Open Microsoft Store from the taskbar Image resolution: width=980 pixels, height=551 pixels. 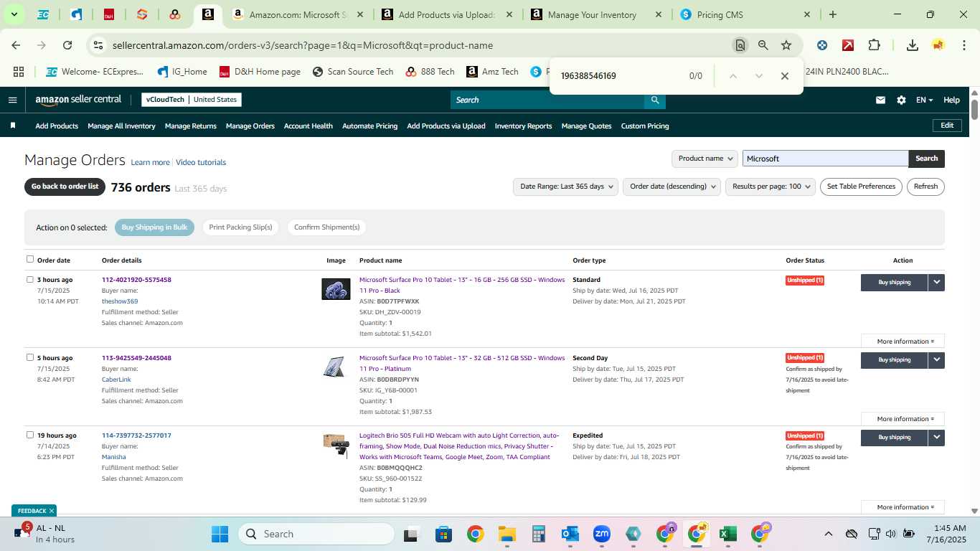(444, 534)
